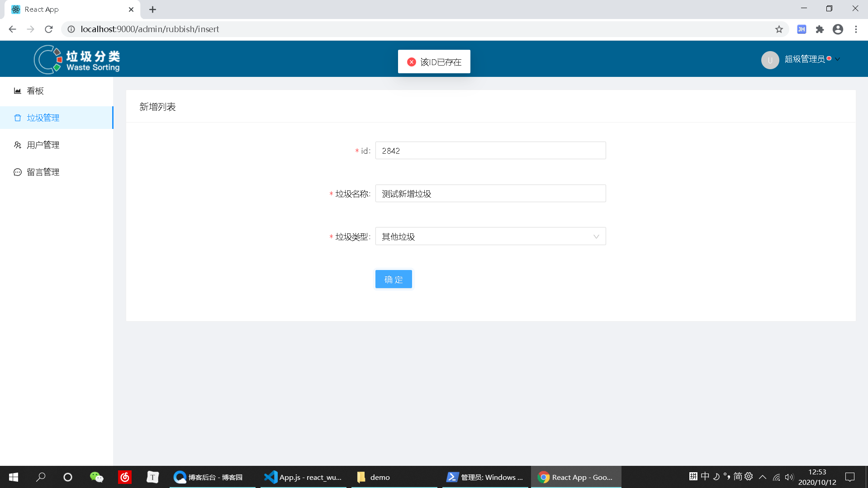The height and width of the screenshot is (488, 868).
Task: Click the 中 input language indicator
Action: click(x=705, y=476)
